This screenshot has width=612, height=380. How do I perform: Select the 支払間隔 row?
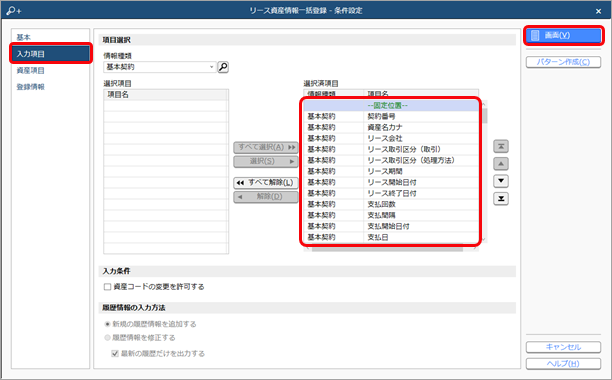[x=391, y=215]
